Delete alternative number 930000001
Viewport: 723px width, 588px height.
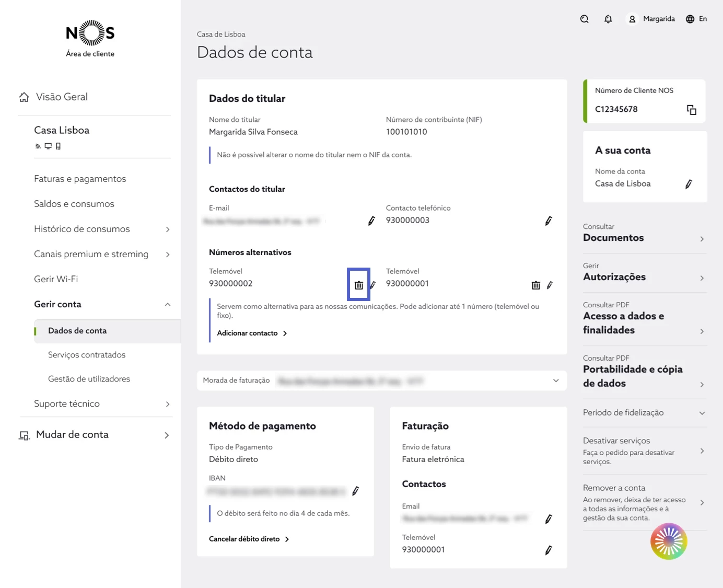pyautogui.click(x=536, y=285)
